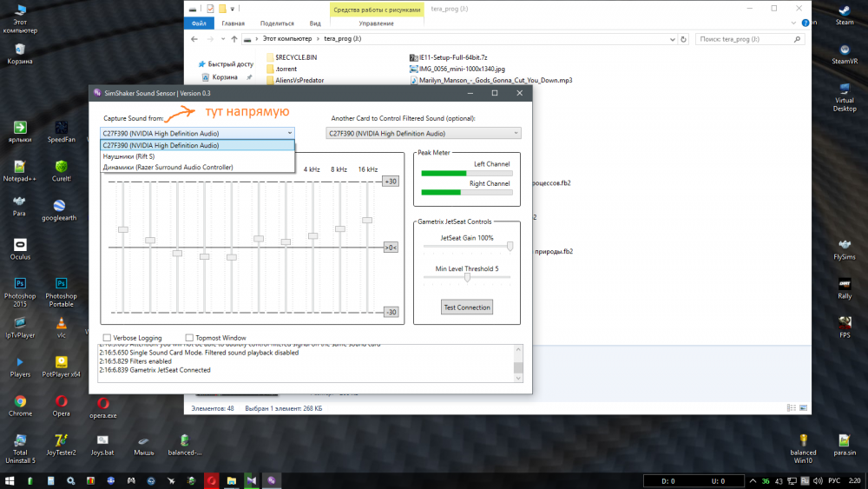Click the Explorer search field
Viewport: 868px width, 489px height.
pos(750,39)
